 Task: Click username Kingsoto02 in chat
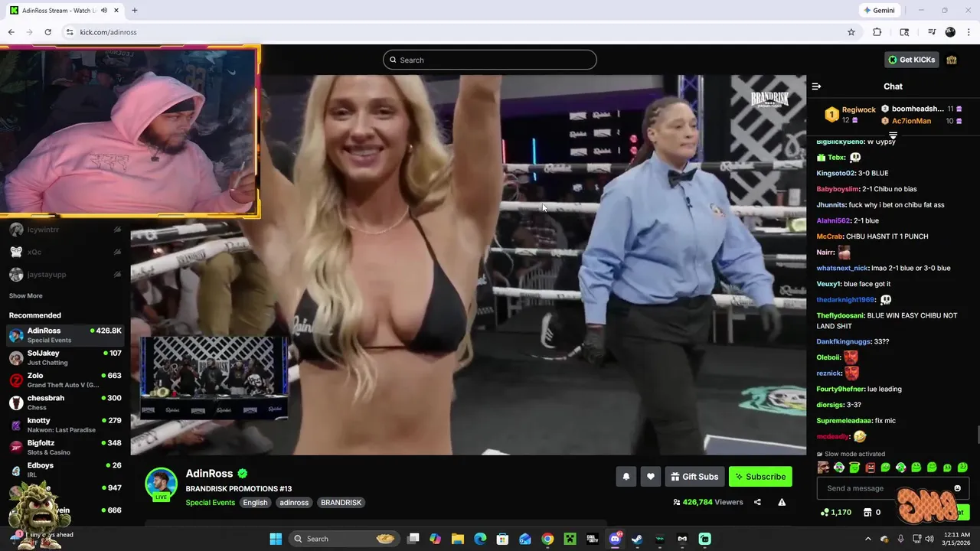click(x=836, y=173)
